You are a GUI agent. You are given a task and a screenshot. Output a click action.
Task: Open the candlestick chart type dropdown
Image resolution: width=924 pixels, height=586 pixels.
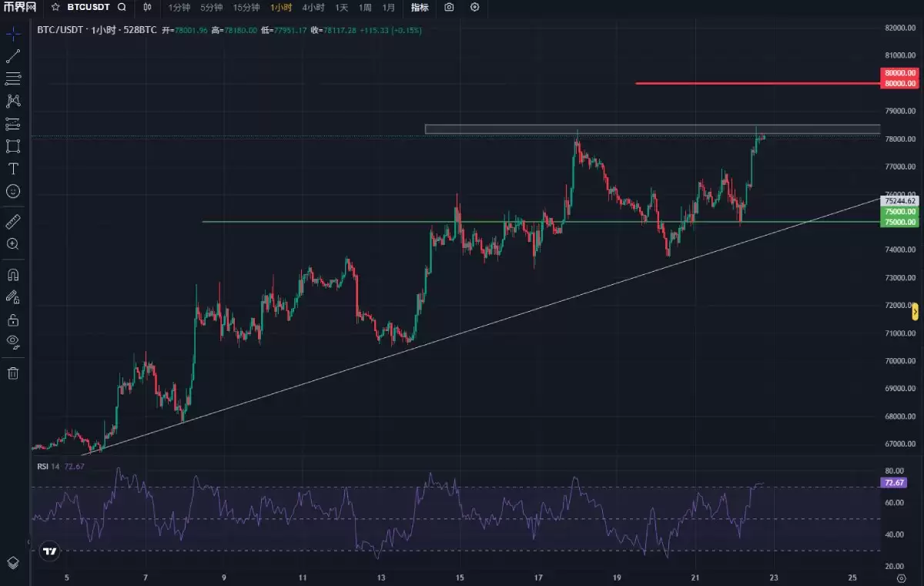click(147, 7)
